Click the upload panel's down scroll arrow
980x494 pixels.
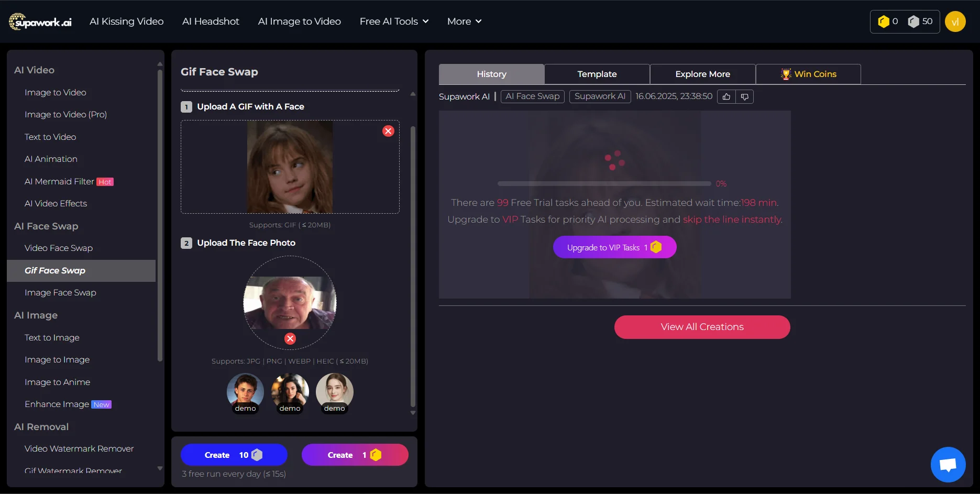click(413, 413)
